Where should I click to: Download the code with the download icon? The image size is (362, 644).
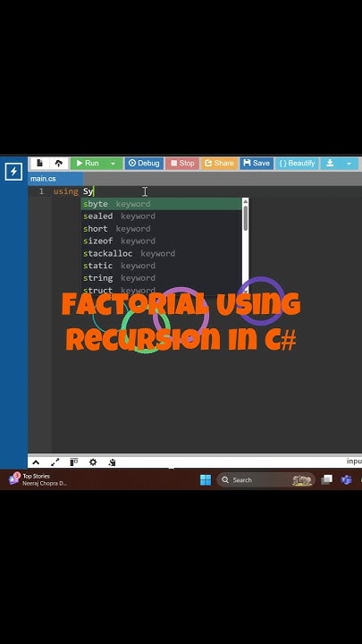[x=330, y=163]
